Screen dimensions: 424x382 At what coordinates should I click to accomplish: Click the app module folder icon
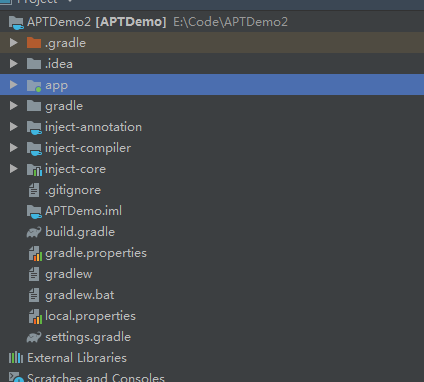34,85
